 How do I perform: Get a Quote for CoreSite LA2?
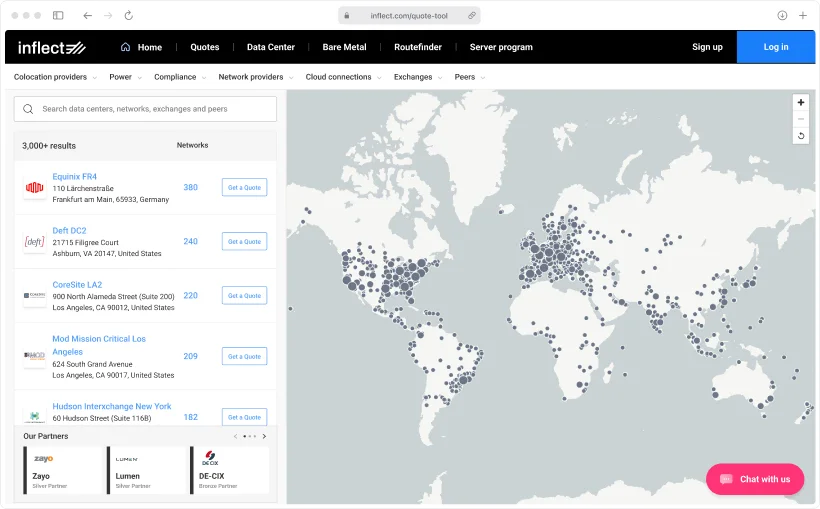coord(244,296)
